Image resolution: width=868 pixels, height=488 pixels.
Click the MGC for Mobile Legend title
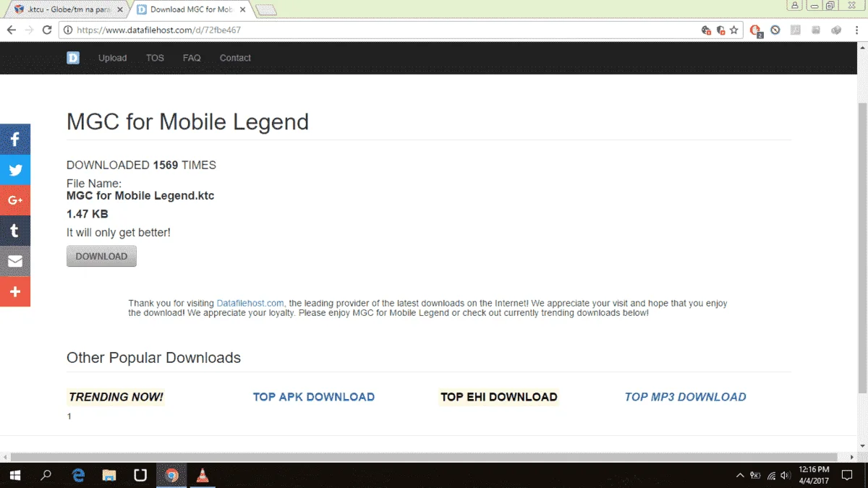[x=187, y=121]
